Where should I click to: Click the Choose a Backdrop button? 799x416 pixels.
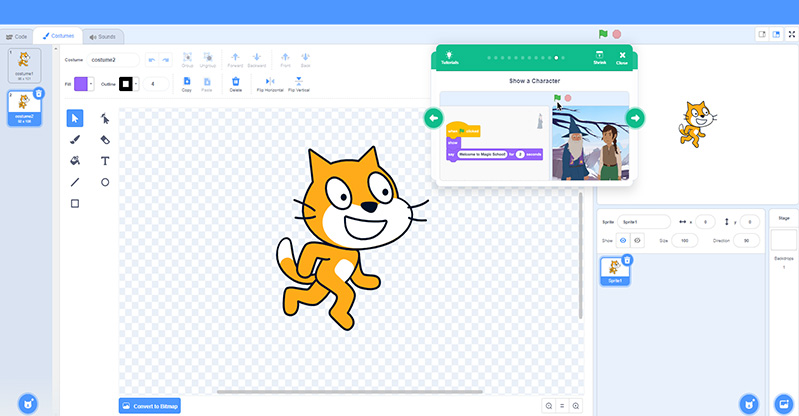point(783,404)
